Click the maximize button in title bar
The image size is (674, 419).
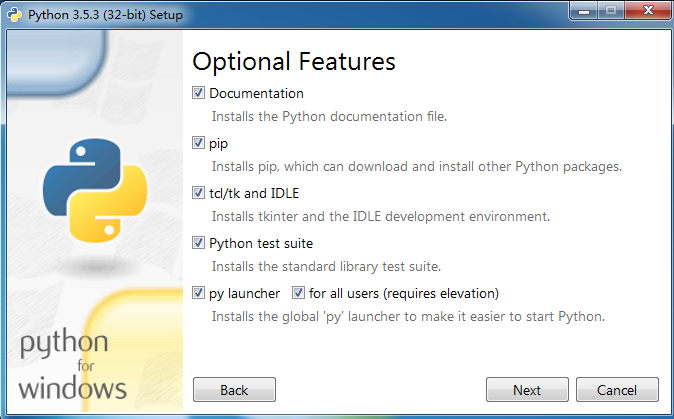[611, 12]
